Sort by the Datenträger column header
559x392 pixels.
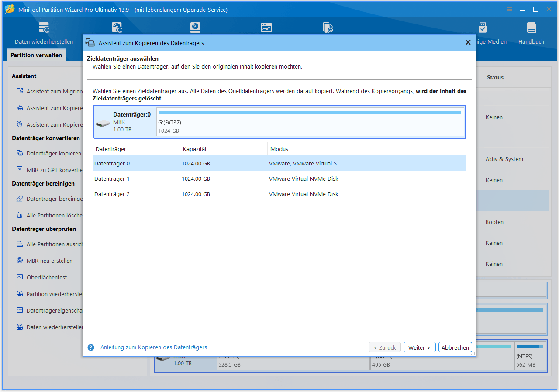click(136, 149)
